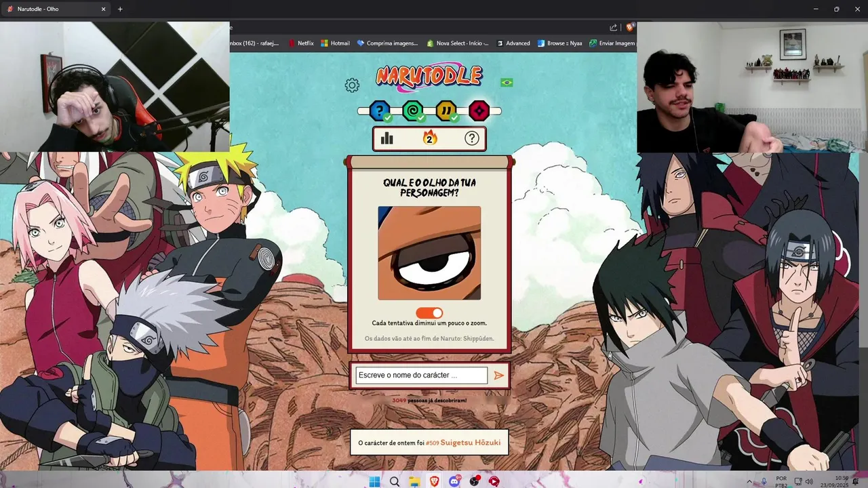
Task: Open the blue question-mark Classic mode icon
Action: point(380,110)
